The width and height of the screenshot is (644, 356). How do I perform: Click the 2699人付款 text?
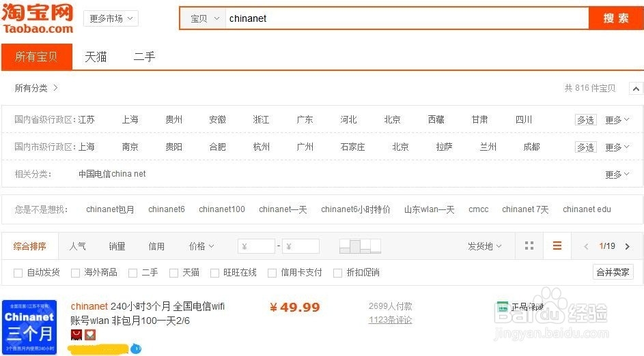[390, 306]
